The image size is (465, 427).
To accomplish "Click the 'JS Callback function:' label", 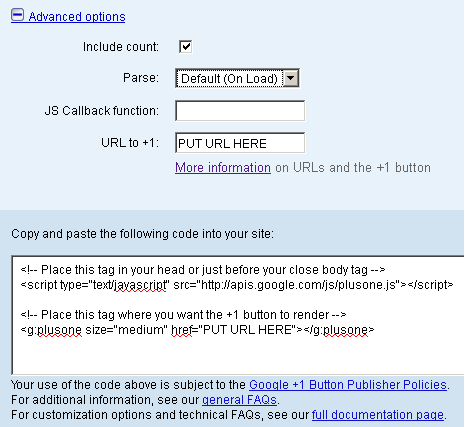I will (102, 111).
